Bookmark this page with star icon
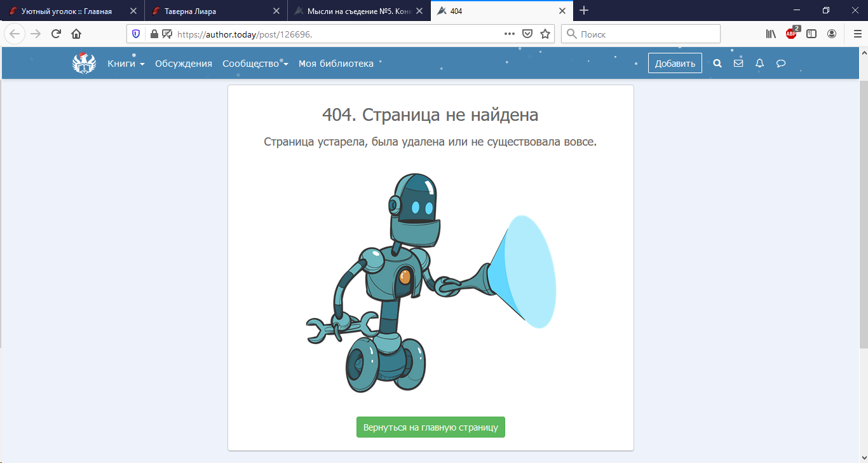 coord(545,34)
